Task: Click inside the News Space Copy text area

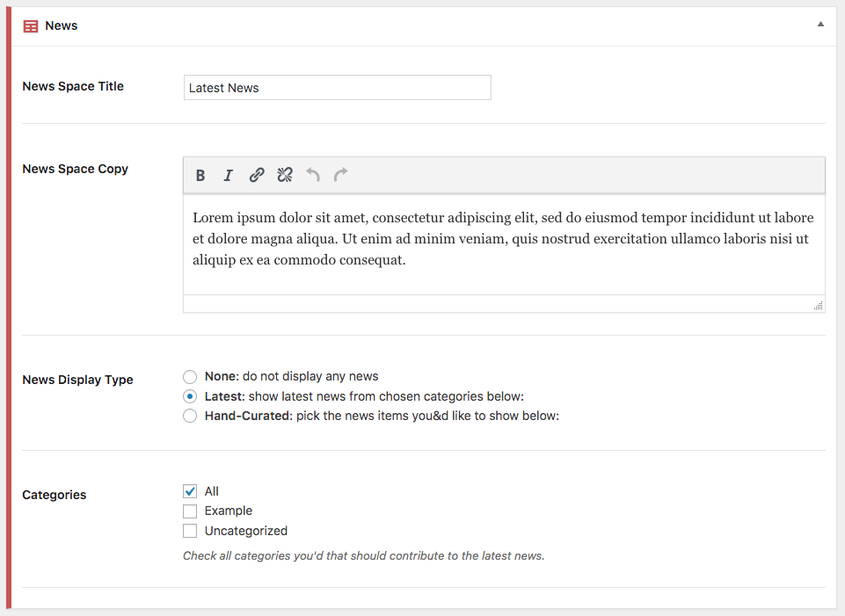Action: click(x=504, y=244)
